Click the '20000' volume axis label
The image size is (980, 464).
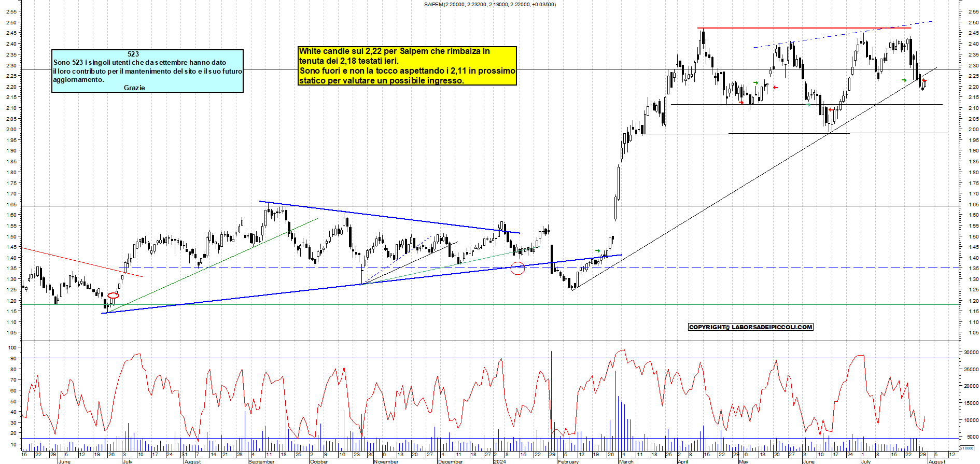(x=971, y=386)
